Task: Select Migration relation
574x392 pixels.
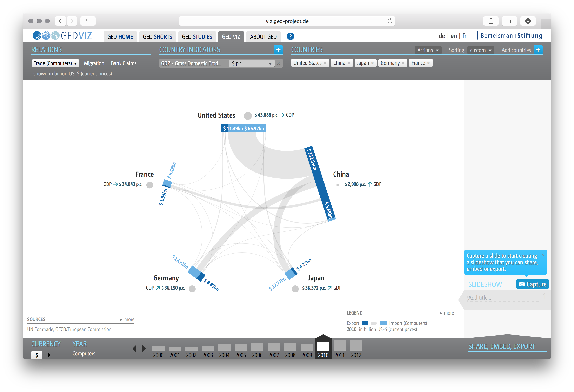Action: (94, 63)
